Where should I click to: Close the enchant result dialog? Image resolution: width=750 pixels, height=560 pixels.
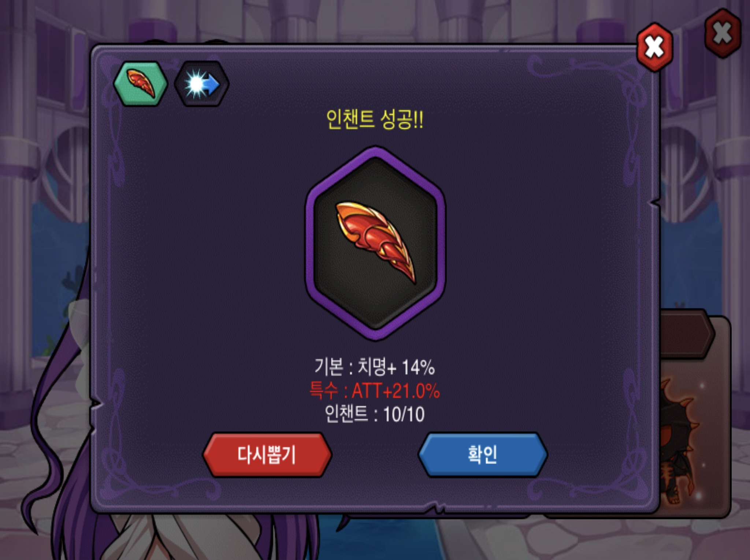click(655, 47)
